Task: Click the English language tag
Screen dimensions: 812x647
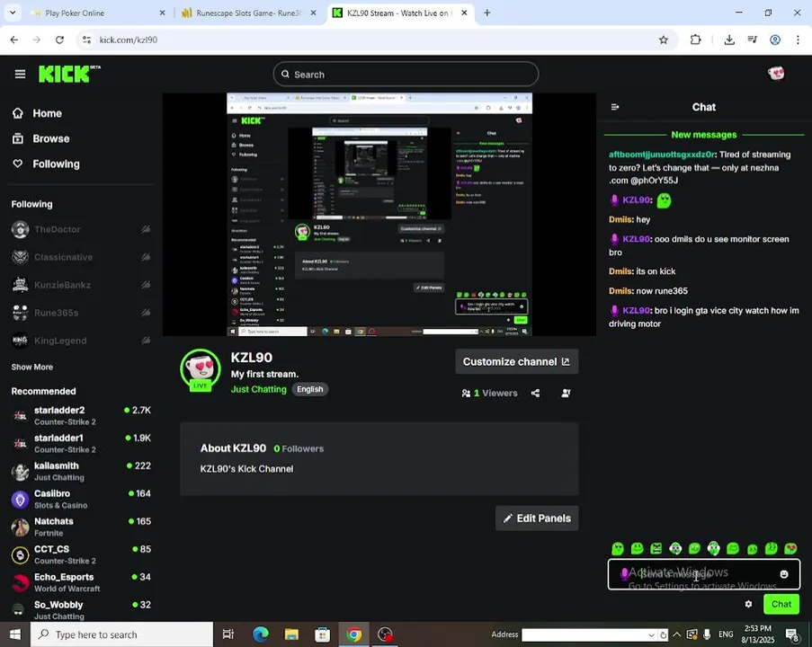Action: pos(309,389)
